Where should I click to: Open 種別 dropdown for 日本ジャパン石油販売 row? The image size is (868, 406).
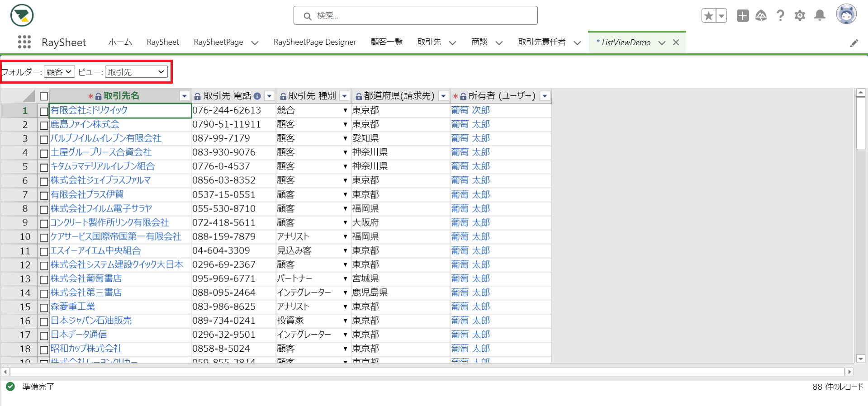click(x=345, y=321)
